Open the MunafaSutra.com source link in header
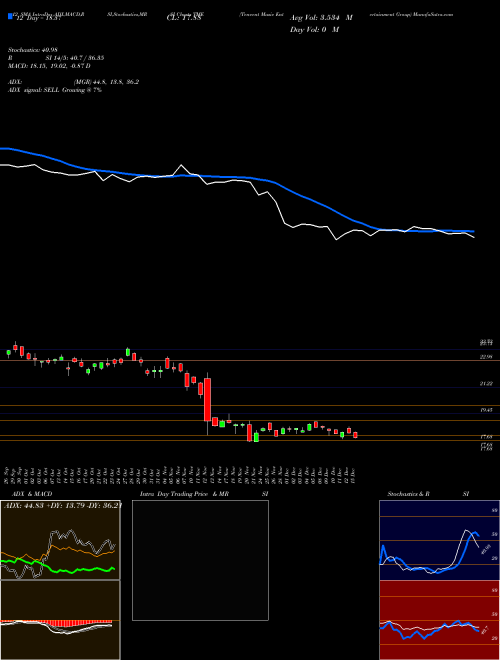 (432, 14)
